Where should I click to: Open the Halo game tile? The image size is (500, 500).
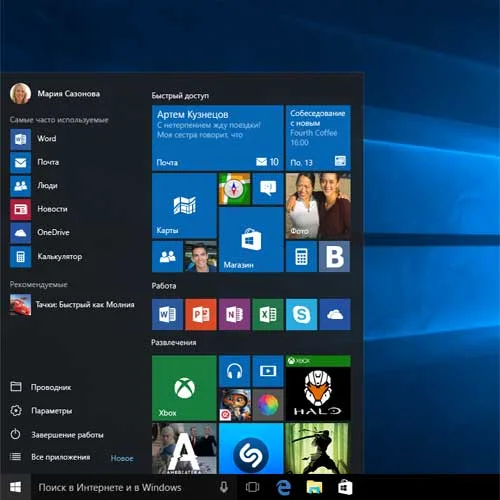pyautogui.click(x=318, y=388)
